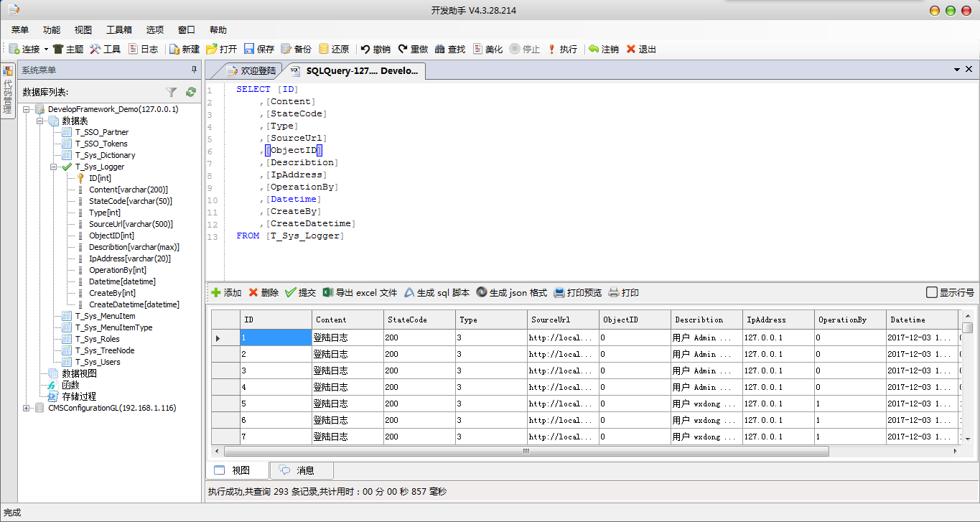Undo with the 撤销 button
The height and width of the screenshot is (522, 980).
pos(375,50)
